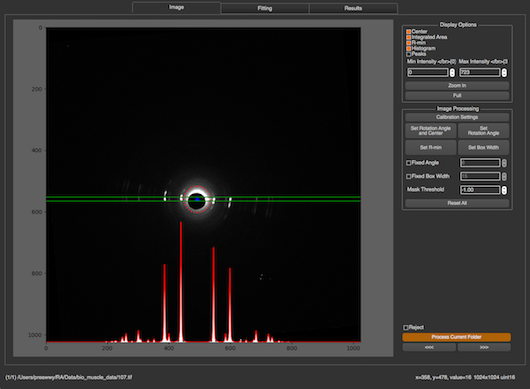The image size is (530, 389).
Task: Click the Zoom In button
Action: 457,86
